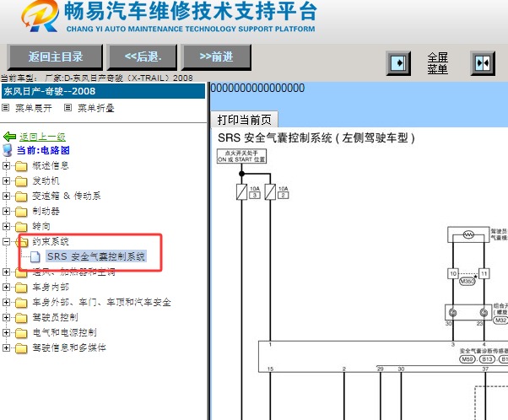Select the 车身内部 folder label
Screen dimensions: 508x420
pos(51,287)
